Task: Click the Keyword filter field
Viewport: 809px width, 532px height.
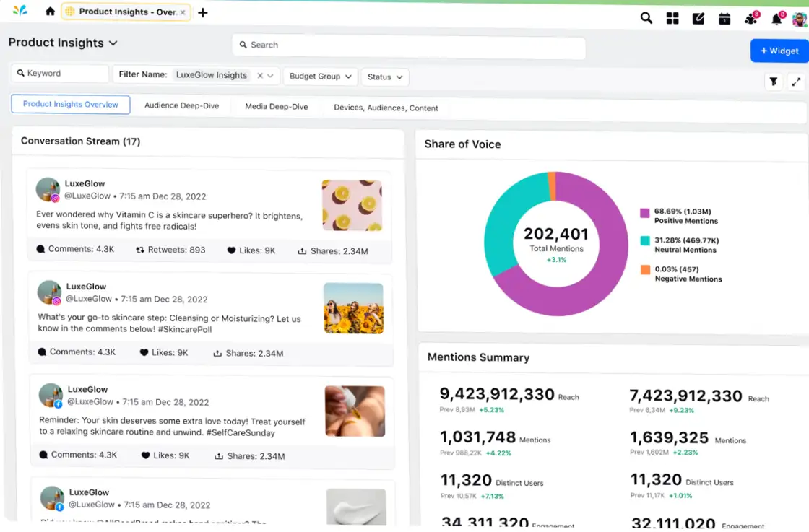Action: (x=60, y=73)
